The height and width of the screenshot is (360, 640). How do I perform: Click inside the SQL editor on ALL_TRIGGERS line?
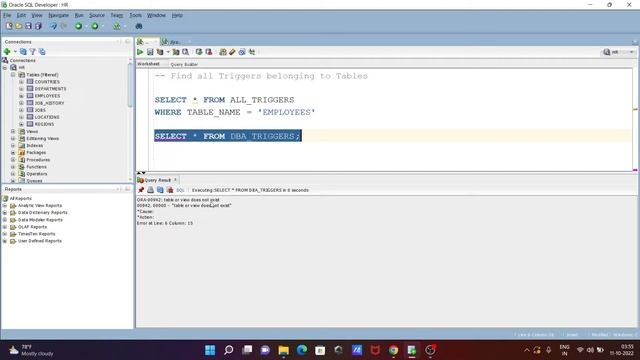(224, 100)
